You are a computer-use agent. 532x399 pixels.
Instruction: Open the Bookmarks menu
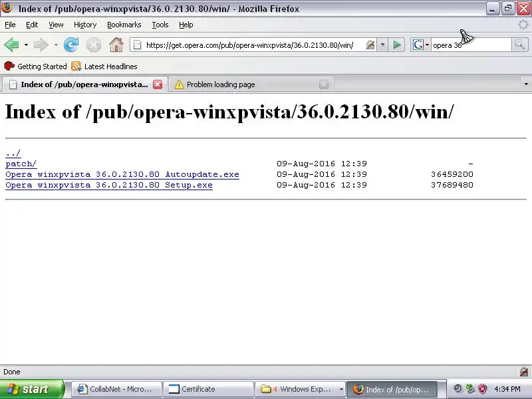[x=124, y=25]
